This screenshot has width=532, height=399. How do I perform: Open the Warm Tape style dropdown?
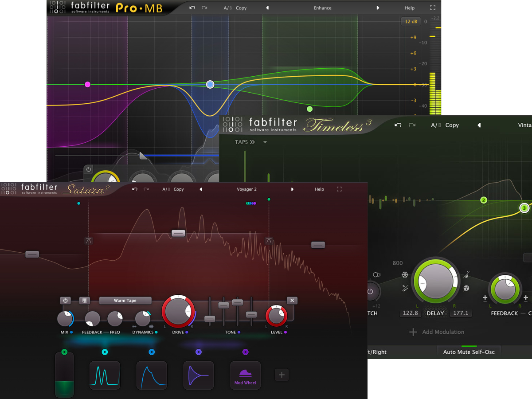(125, 301)
